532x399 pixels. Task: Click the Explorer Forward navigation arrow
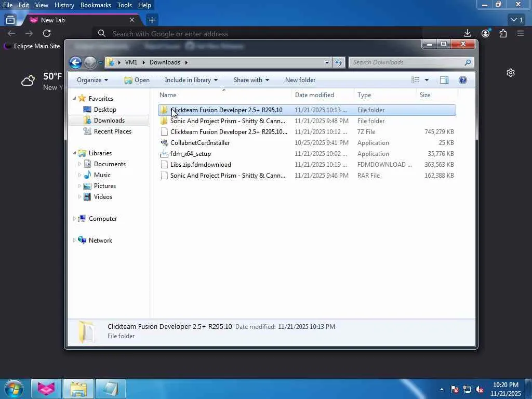(x=90, y=62)
